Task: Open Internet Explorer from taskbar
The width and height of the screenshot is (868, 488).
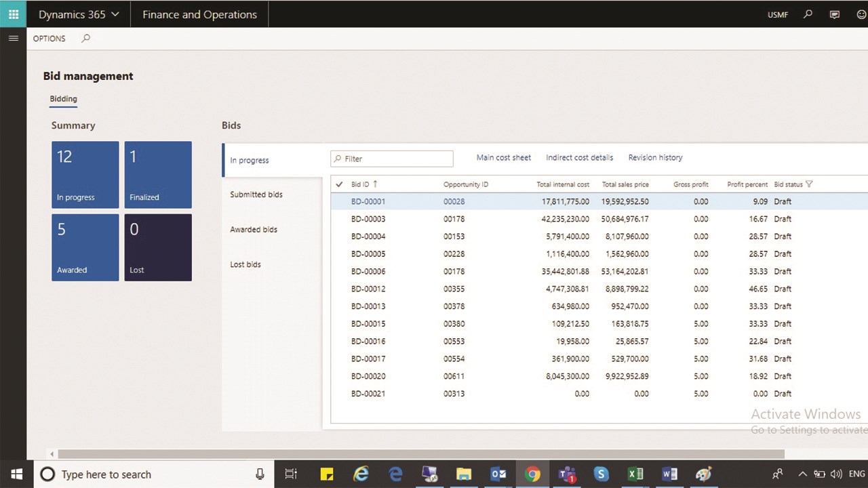Action: pyautogui.click(x=361, y=474)
